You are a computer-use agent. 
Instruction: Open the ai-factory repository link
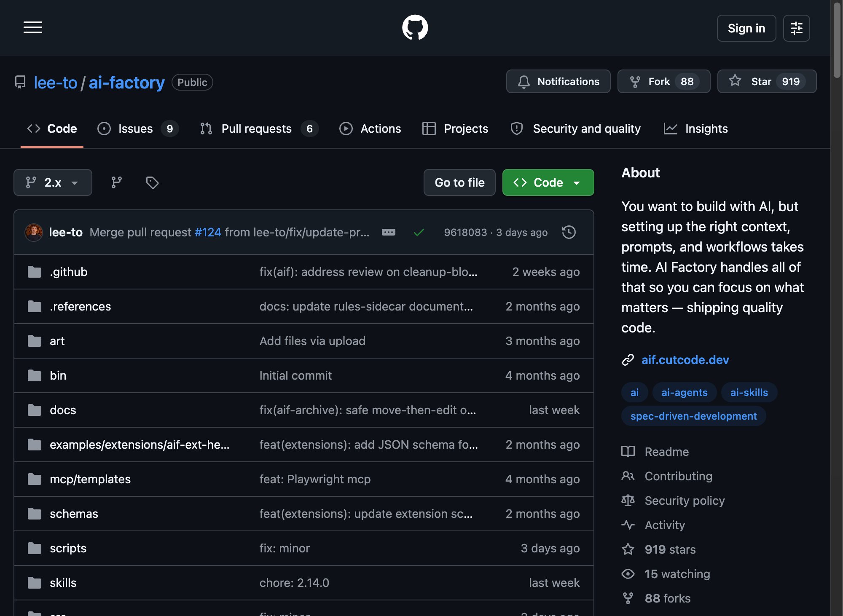point(126,83)
